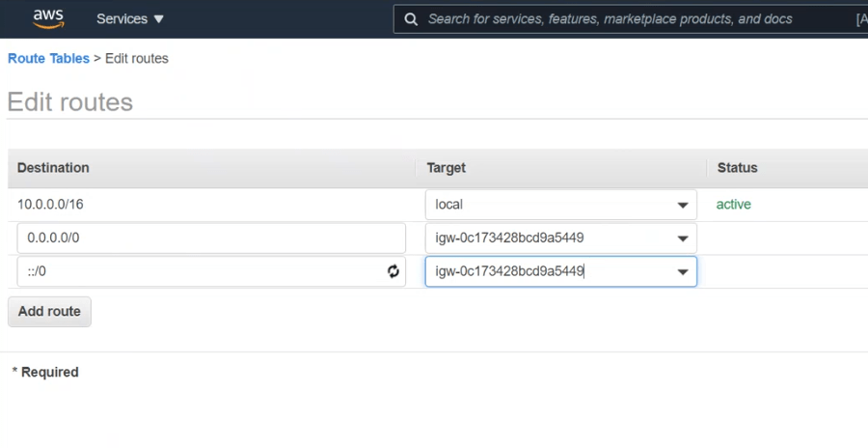Click the Status column header

coord(738,168)
